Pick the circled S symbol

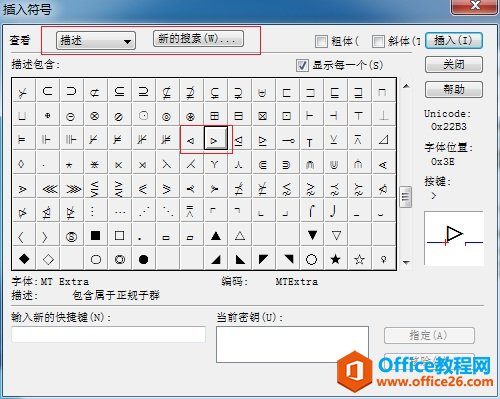click(x=72, y=237)
